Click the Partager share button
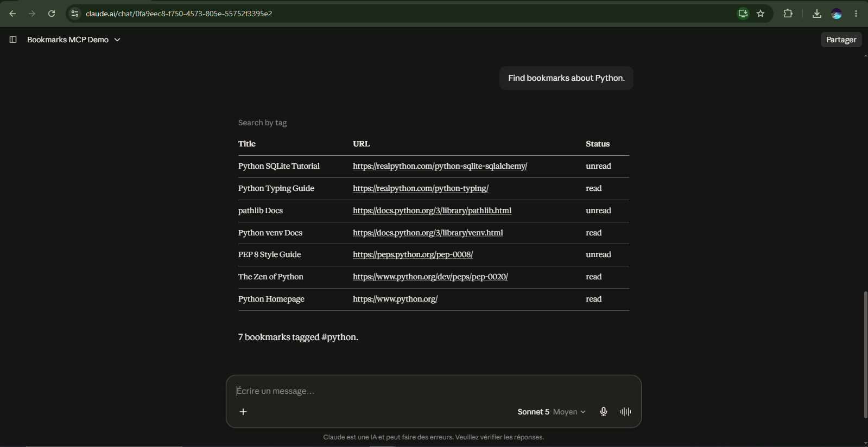 841,40
